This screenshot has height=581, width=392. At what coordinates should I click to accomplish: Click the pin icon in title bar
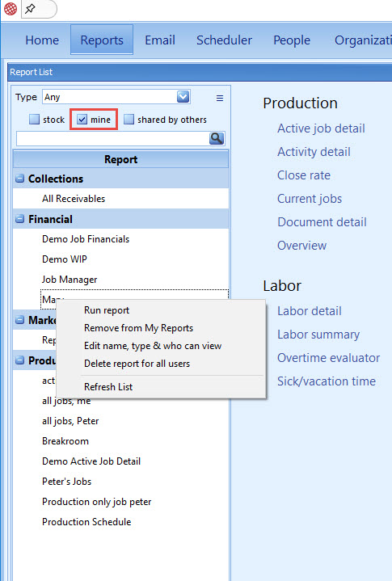tap(30, 9)
